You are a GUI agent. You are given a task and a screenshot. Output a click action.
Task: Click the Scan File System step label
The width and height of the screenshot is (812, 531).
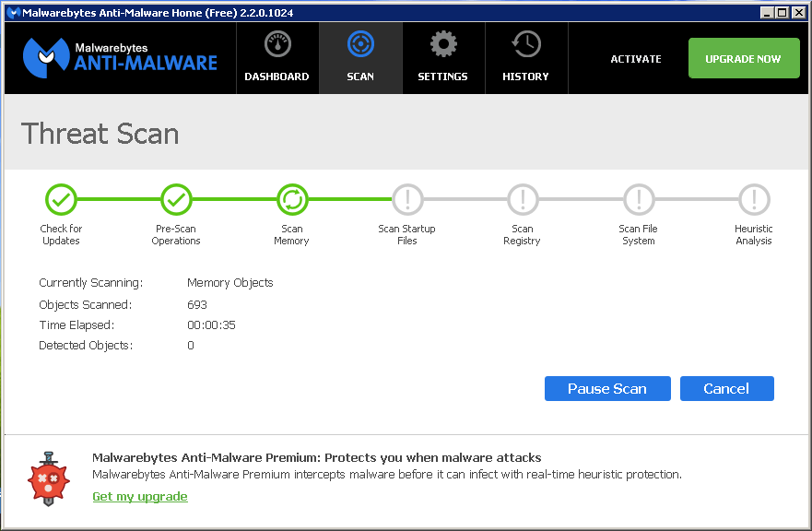pos(638,235)
